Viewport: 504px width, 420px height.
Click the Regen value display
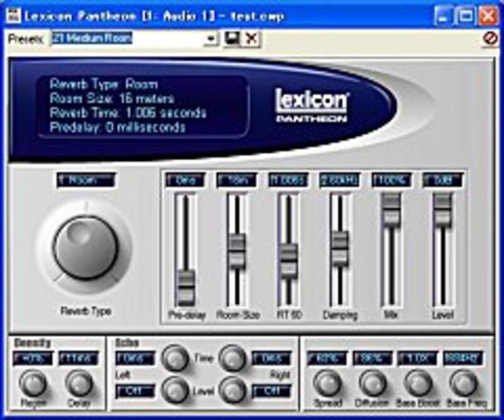[x=33, y=358]
